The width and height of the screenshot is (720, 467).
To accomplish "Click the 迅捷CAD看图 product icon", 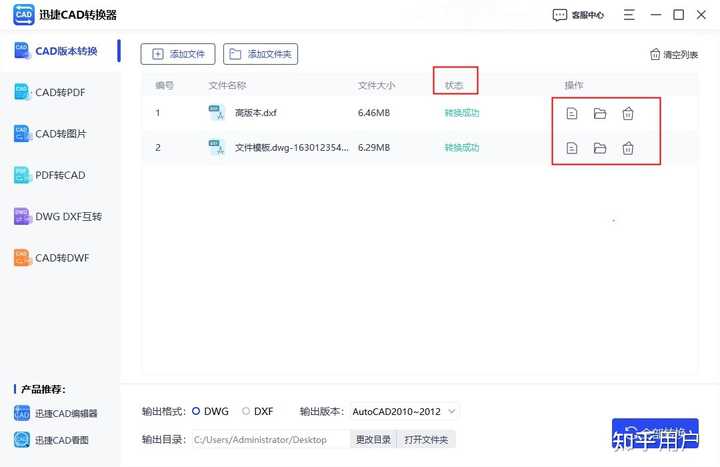I will pos(22,439).
